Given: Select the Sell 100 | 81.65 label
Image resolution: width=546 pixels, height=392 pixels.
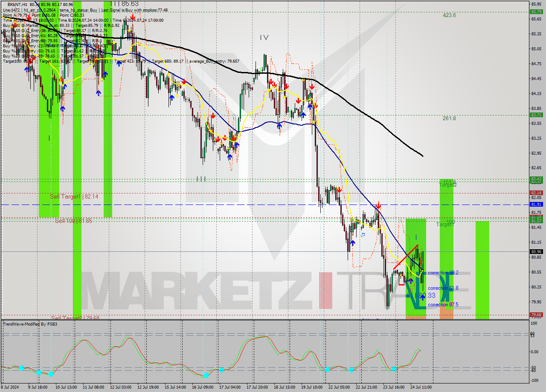Looking at the screenshot, I should coord(73,221).
